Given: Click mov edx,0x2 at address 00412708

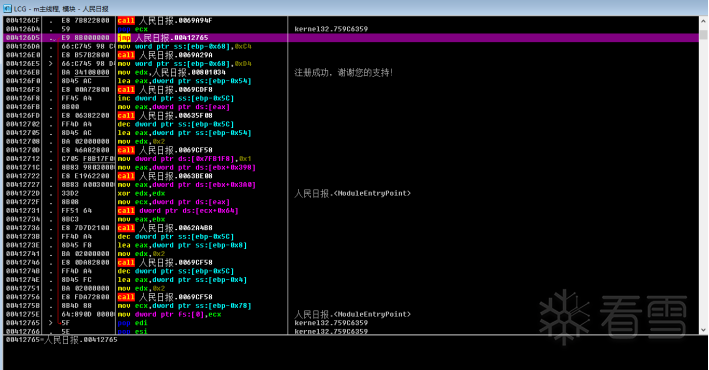Looking at the screenshot, I should 141,141.
